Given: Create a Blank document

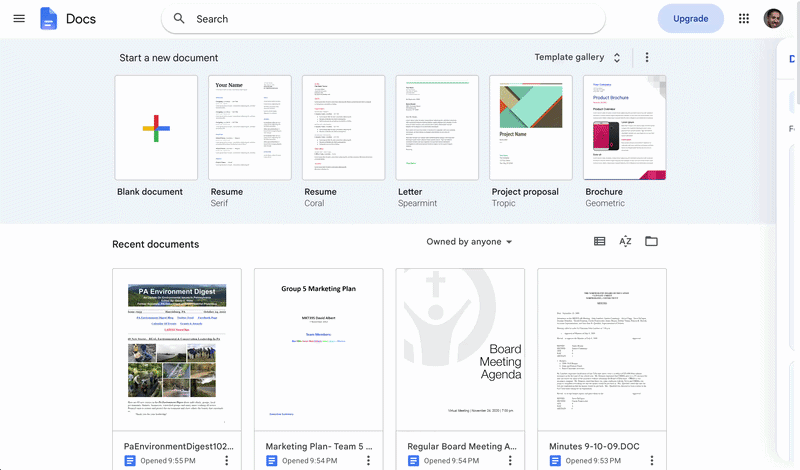Looking at the screenshot, I should [156, 128].
